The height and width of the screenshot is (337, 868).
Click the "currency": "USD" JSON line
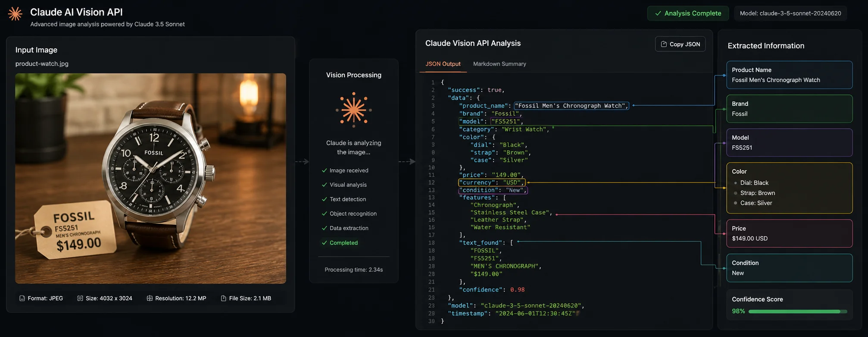492,183
